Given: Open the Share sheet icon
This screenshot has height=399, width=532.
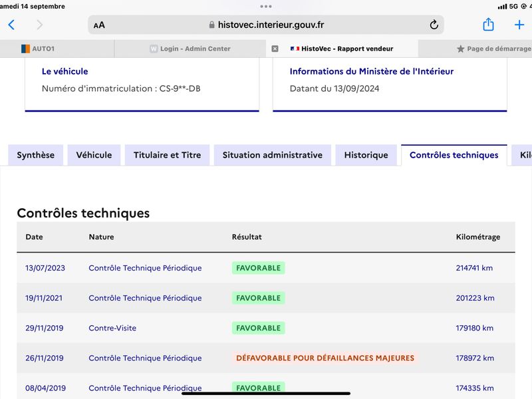Looking at the screenshot, I should (488, 25).
